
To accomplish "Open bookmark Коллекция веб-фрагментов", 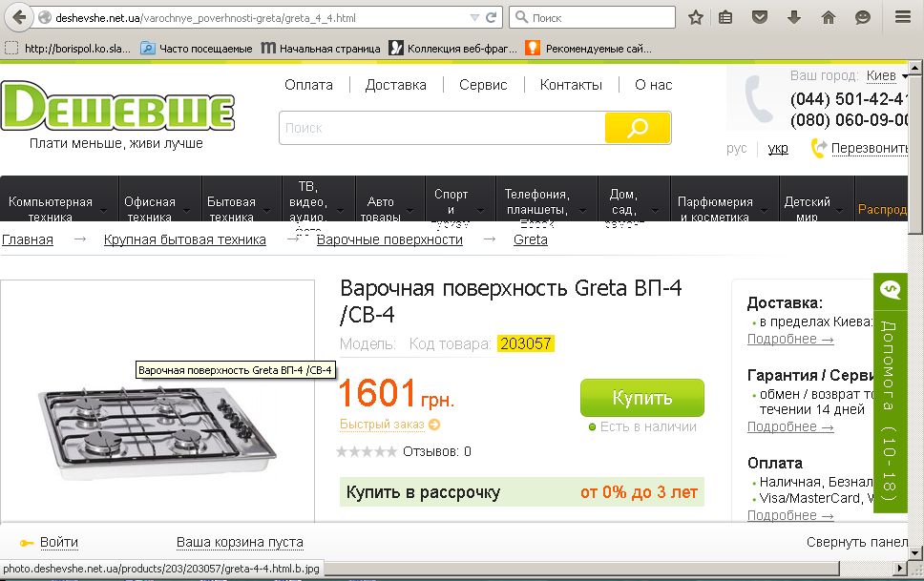I will pyautogui.click(x=453, y=49).
